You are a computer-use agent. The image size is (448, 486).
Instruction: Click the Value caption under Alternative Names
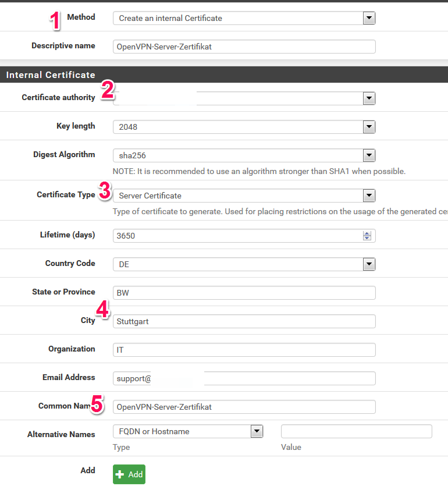[x=291, y=447]
